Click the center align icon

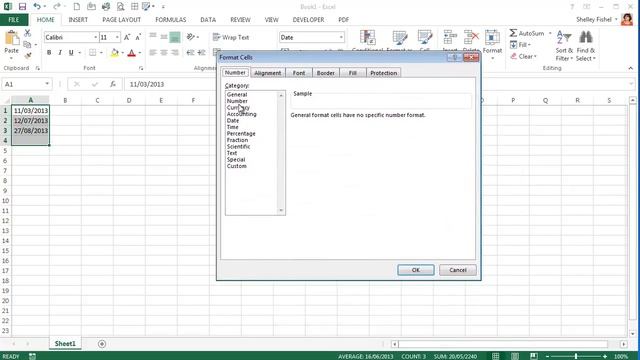click(x=164, y=53)
